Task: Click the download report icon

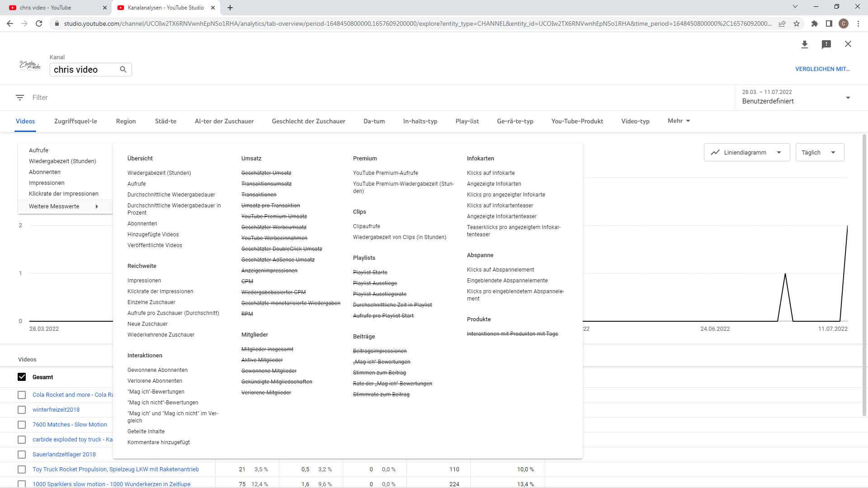Action: click(x=805, y=44)
